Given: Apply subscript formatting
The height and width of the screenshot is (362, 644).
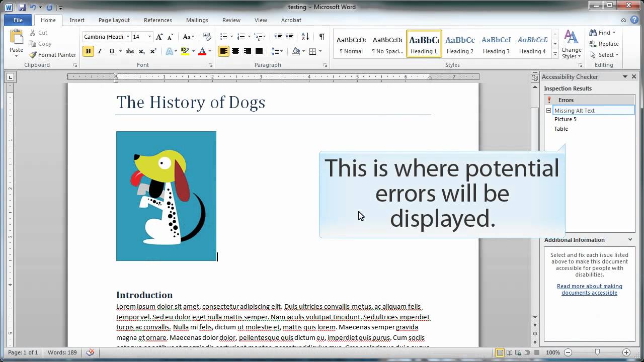Looking at the screenshot, I should tap(141, 51).
